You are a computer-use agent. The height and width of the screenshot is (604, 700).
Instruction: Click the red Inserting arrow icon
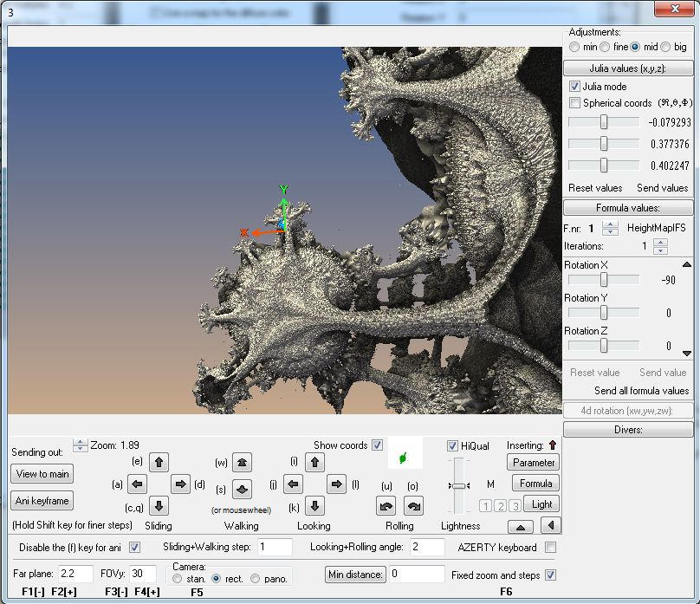tap(553, 445)
